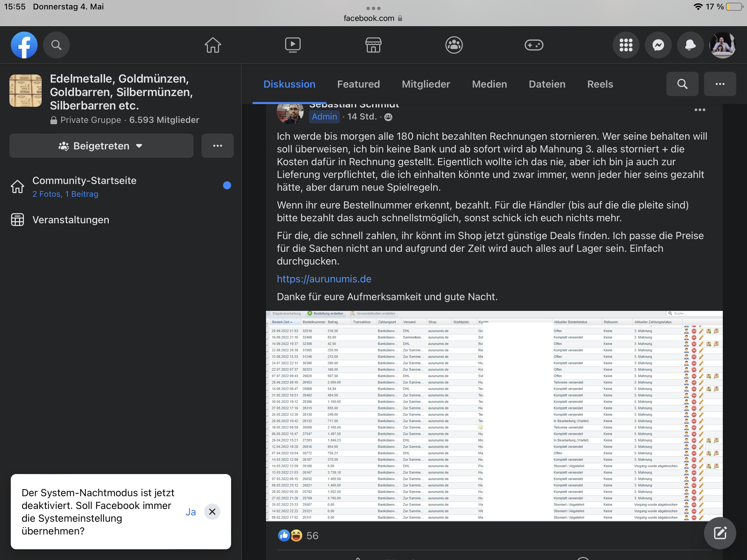This screenshot has width=747, height=560.
Task: Open Community-Startseite in sidebar
Action: [x=84, y=181]
